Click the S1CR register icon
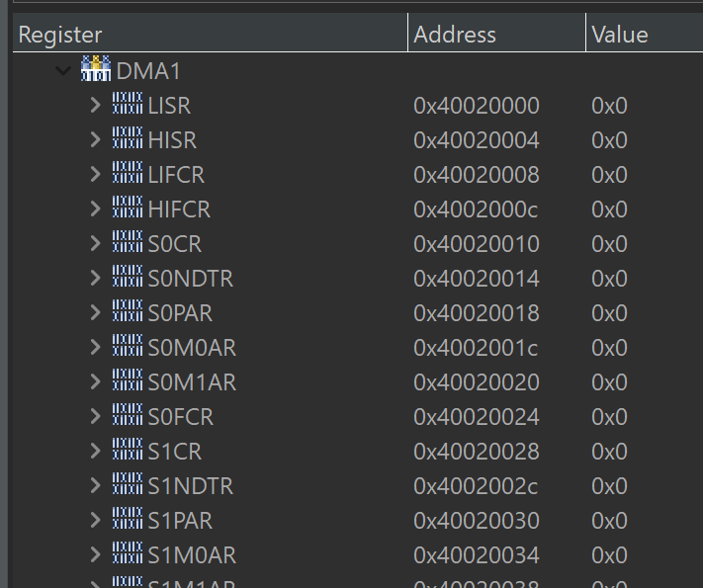This screenshot has height=588, width=703. click(x=128, y=449)
